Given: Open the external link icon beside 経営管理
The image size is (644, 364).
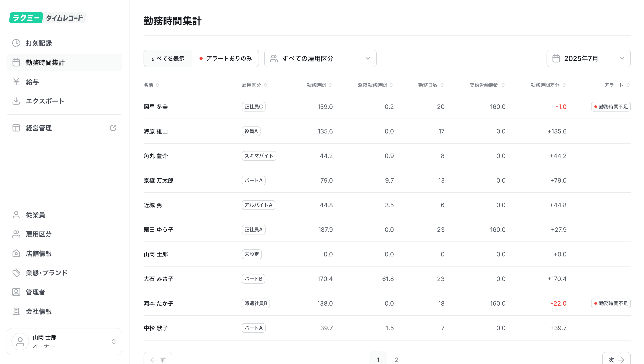Looking at the screenshot, I should pos(113,128).
